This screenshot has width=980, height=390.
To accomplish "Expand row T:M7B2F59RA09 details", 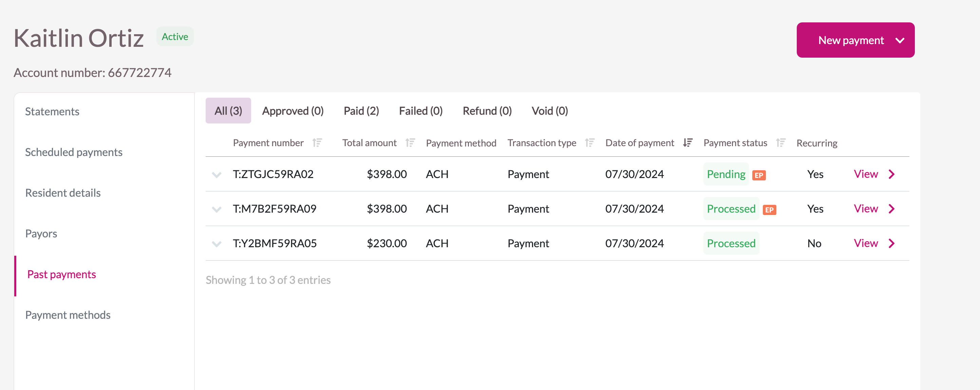I will click(216, 209).
